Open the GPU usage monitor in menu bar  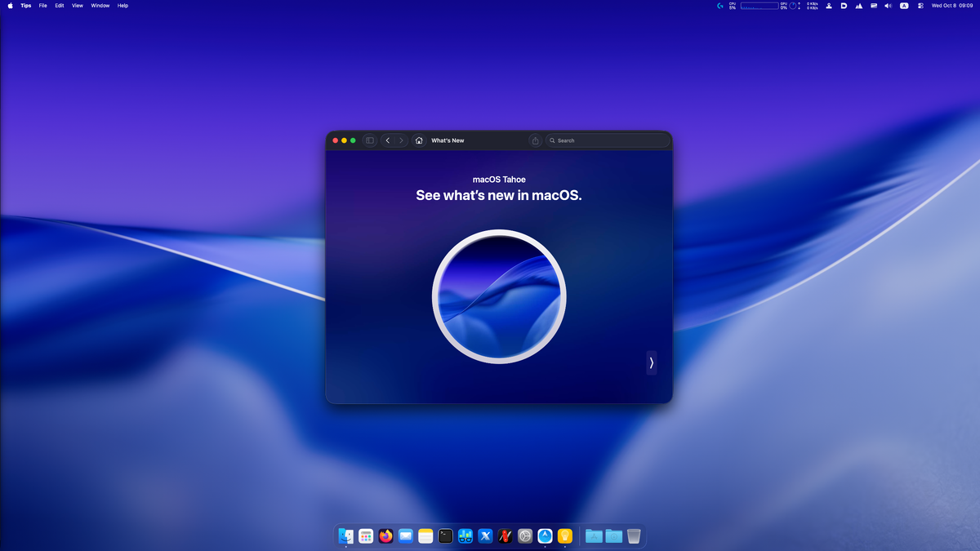(x=788, y=6)
